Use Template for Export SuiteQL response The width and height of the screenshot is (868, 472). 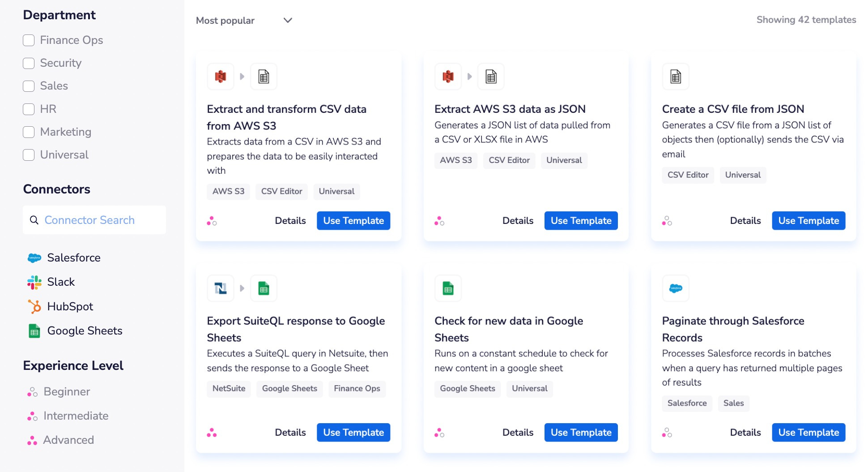click(353, 433)
